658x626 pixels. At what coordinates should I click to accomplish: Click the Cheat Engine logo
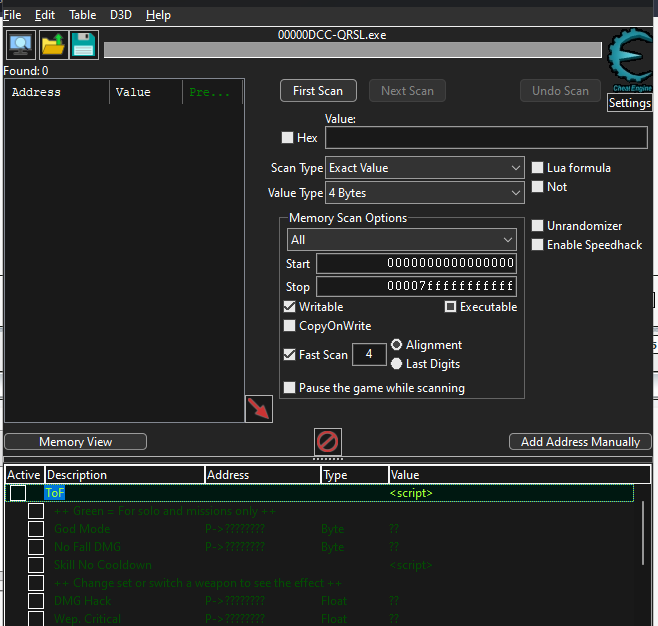coord(630,60)
